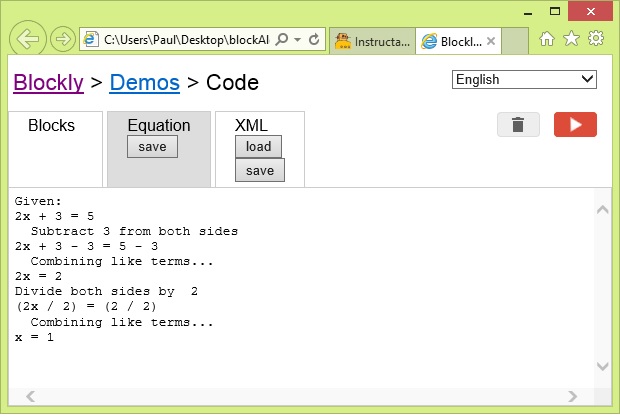Click vertical scrollbar up arrow
The width and height of the screenshot is (620, 419).
[603, 210]
